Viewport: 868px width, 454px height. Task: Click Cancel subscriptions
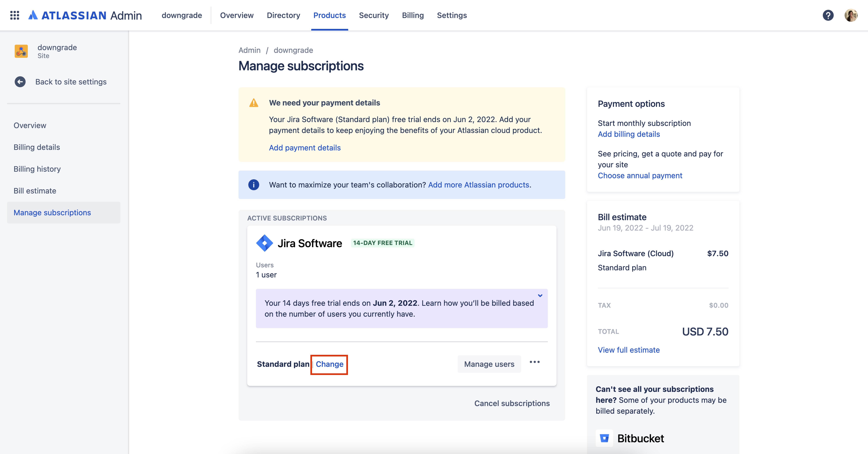pyautogui.click(x=512, y=403)
